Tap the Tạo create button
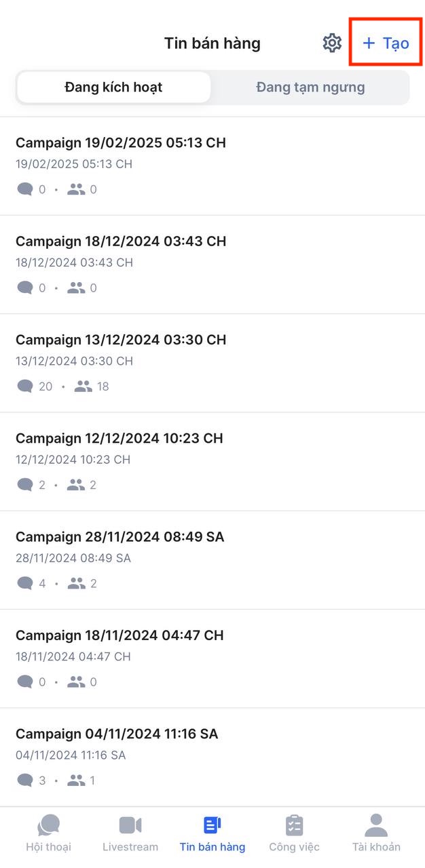425x868 pixels. (x=386, y=43)
